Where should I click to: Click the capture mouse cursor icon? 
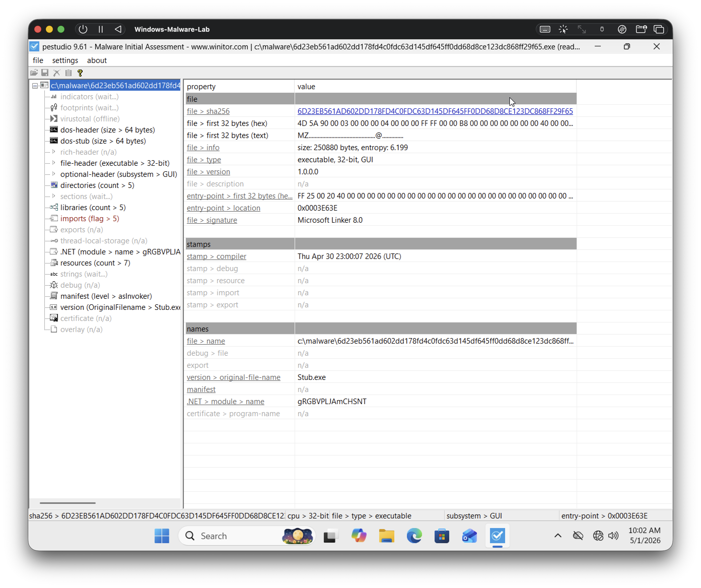[x=564, y=29]
